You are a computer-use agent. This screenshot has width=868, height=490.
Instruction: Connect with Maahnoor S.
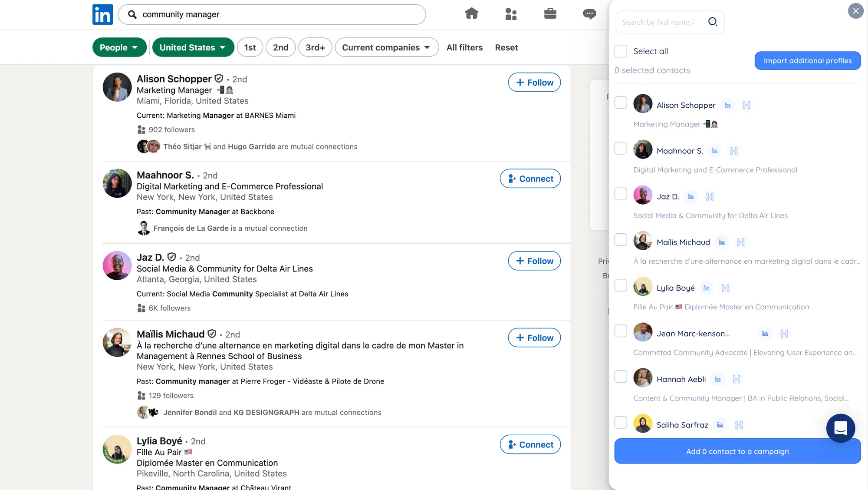click(530, 179)
